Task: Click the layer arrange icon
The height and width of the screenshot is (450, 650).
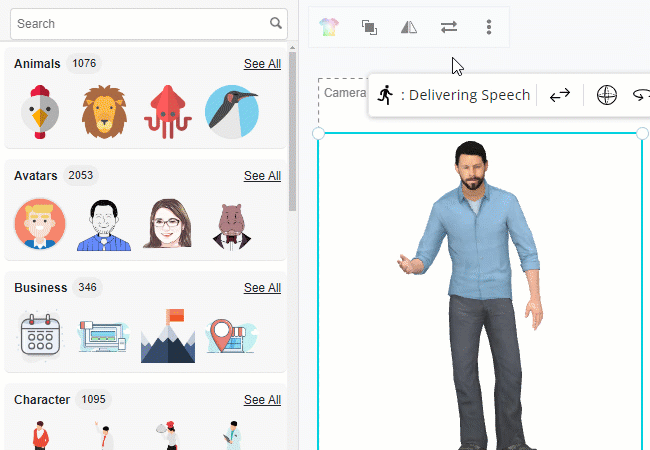Action: pos(369,27)
